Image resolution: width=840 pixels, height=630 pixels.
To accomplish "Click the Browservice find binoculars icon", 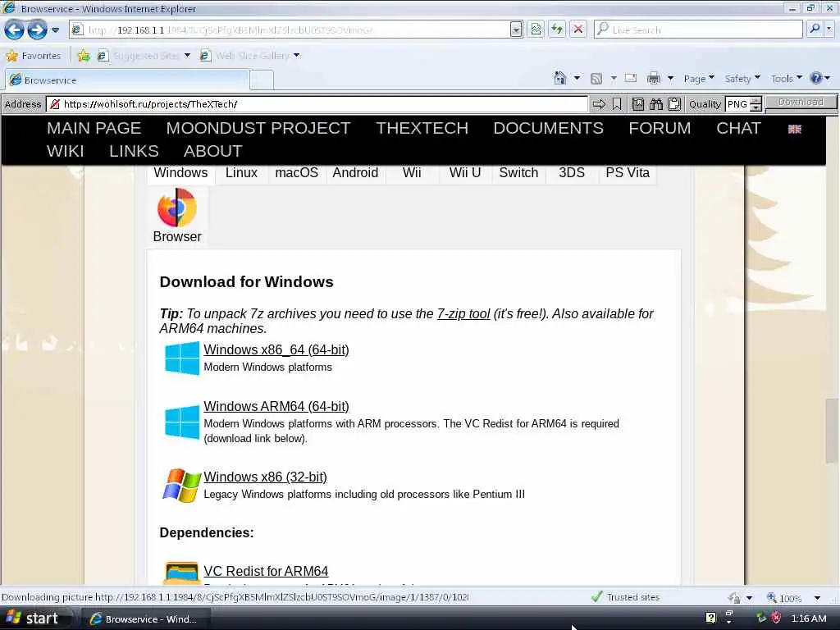I will pyautogui.click(x=655, y=104).
